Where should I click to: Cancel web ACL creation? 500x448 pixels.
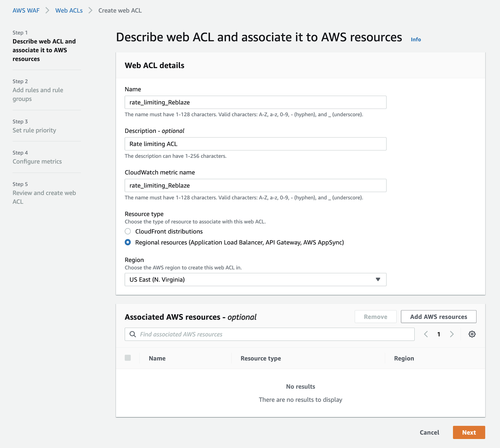[x=429, y=432]
